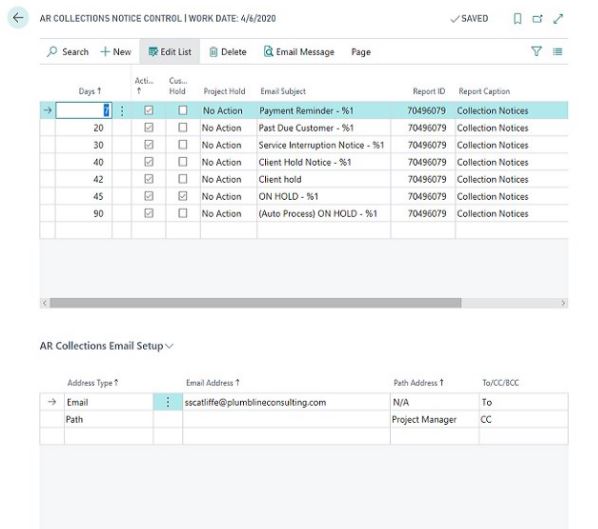This screenshot has height=529, width=598.
Task: Toggle Active checkbox for the 20 days row
Action: [149, 127]
